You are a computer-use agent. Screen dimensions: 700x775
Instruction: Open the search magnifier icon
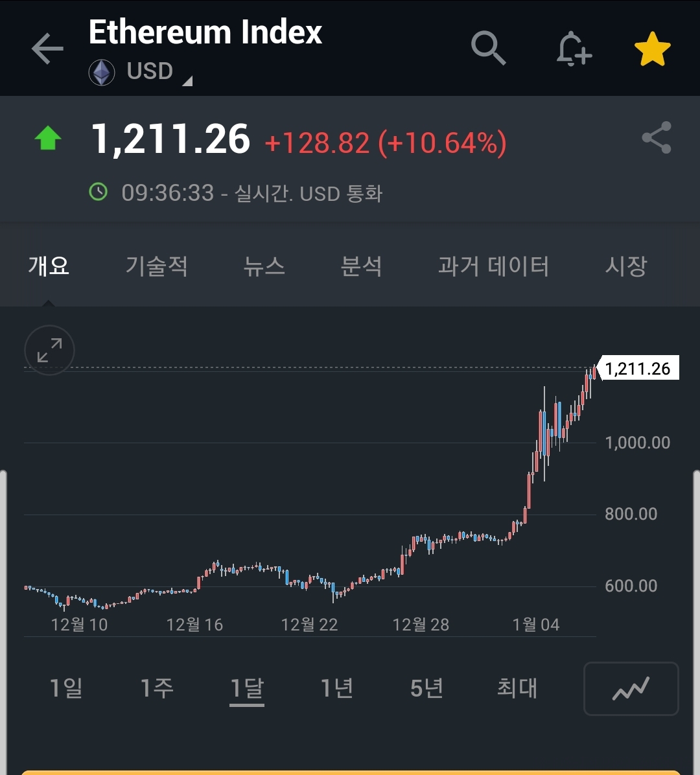(x=487, y=49)
